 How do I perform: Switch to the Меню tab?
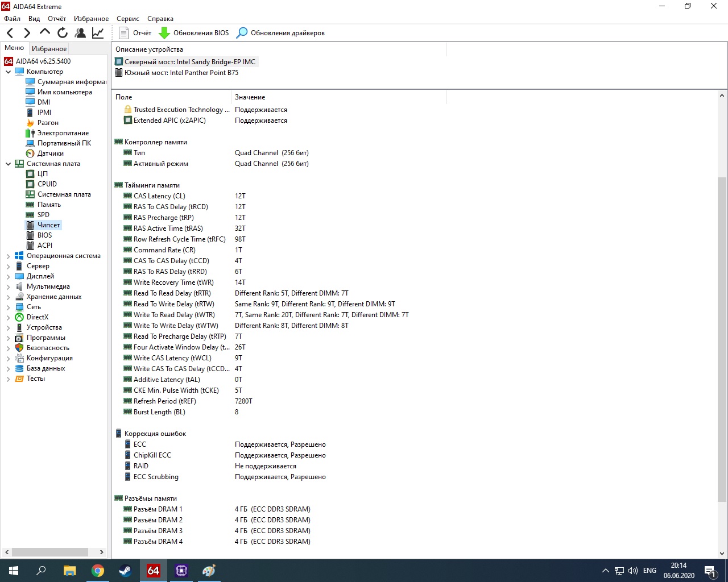pyautogui.click(x=14, y=48)
